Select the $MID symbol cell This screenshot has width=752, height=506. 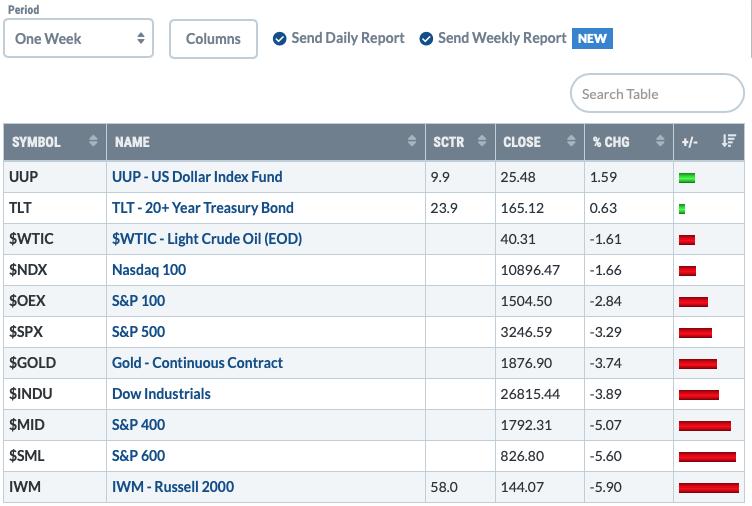click(x=55, y=424)
